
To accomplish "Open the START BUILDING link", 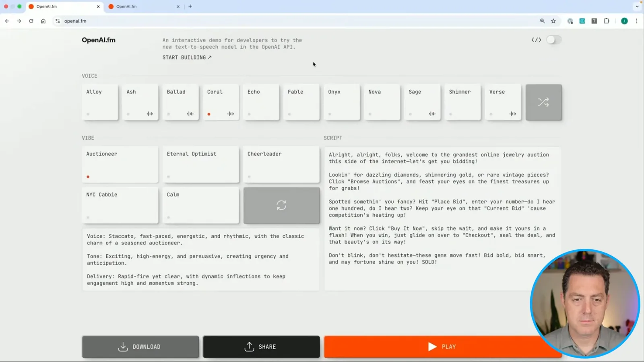I will 187,58.
